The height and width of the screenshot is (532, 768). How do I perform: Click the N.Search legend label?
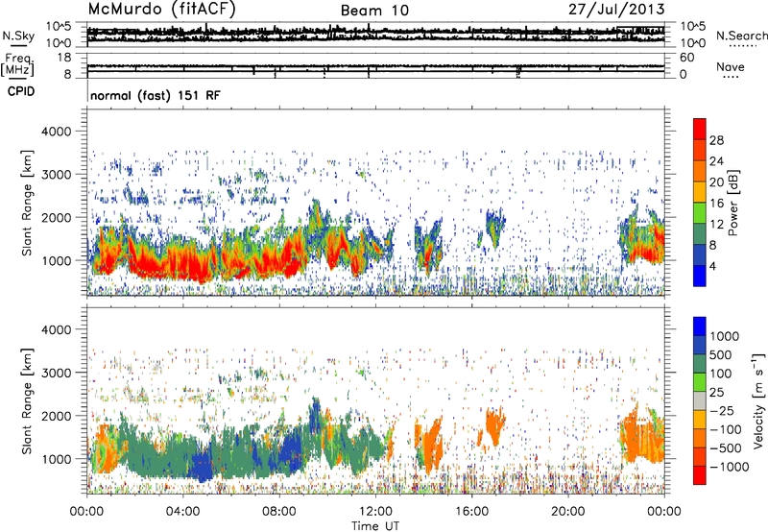tap(741, 36)
